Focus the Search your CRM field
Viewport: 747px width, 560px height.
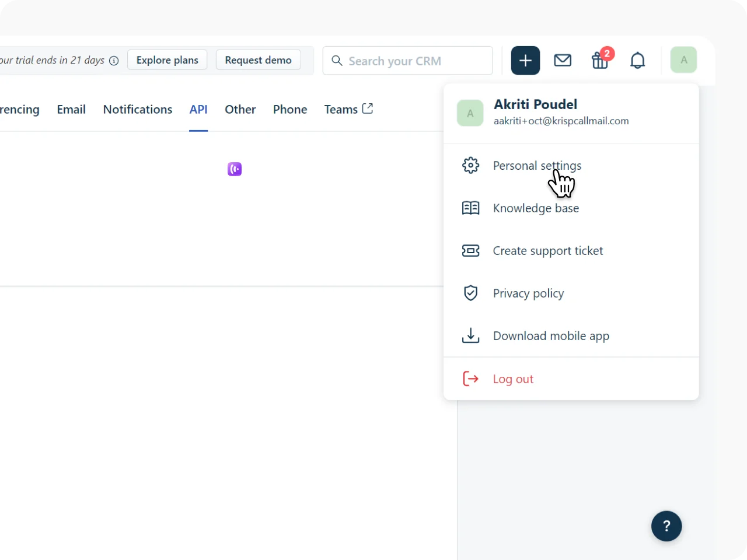(x=408, y=61)
